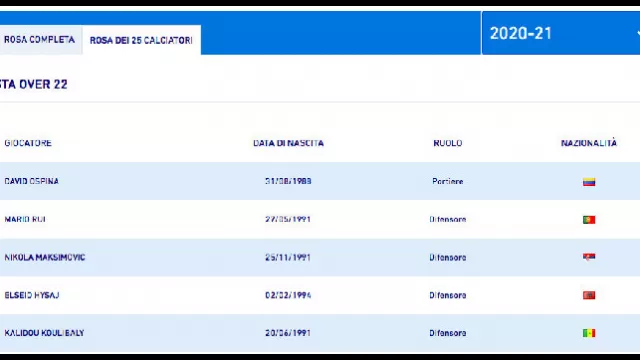Screen dimensions: 640x360
Task: Open Elseid Hysaj player link
Action: click(32, 295)
